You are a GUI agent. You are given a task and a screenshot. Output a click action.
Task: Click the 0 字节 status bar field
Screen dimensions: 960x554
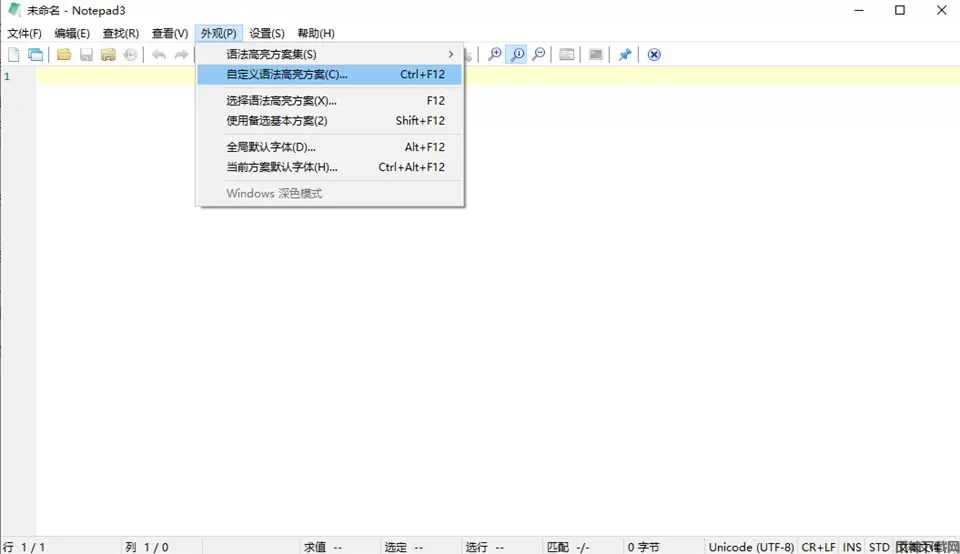[664, 547]
